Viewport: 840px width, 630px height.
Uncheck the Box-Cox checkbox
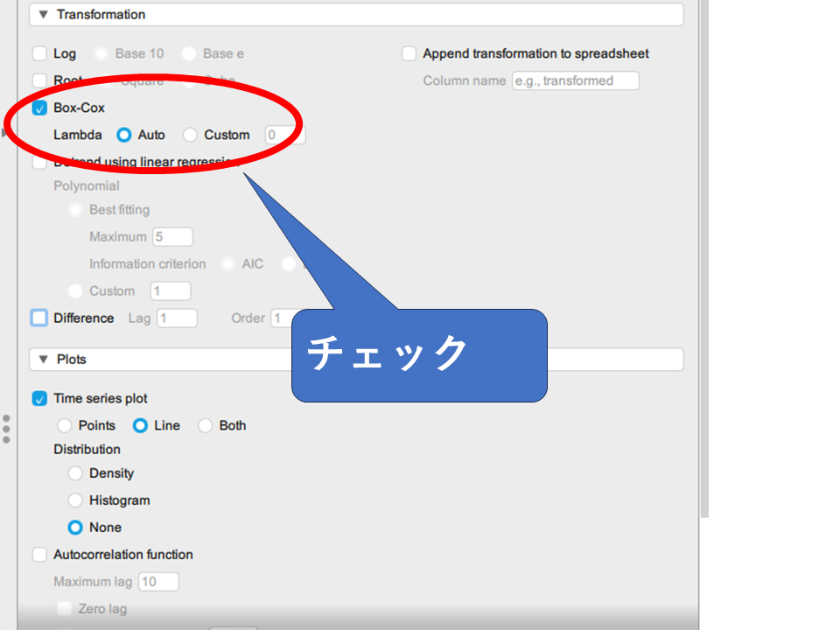coord(39,108)
